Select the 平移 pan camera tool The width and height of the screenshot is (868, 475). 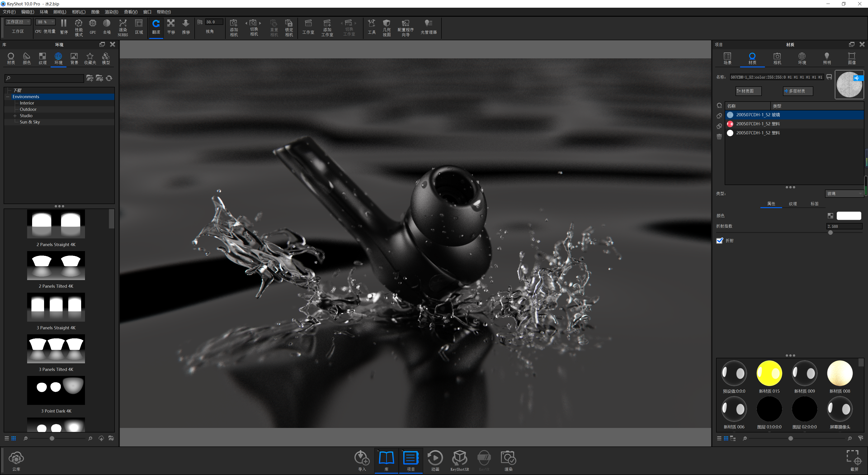pos(171,27)
